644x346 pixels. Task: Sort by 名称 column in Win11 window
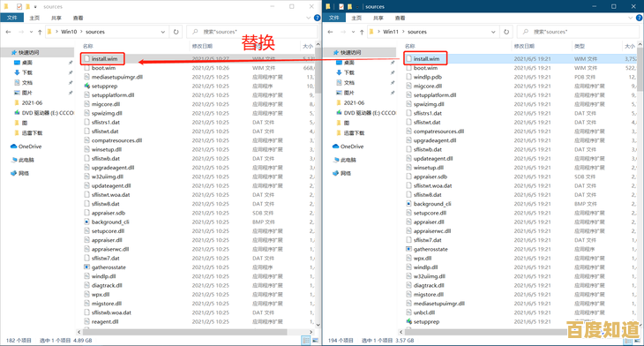pos(410,46)
